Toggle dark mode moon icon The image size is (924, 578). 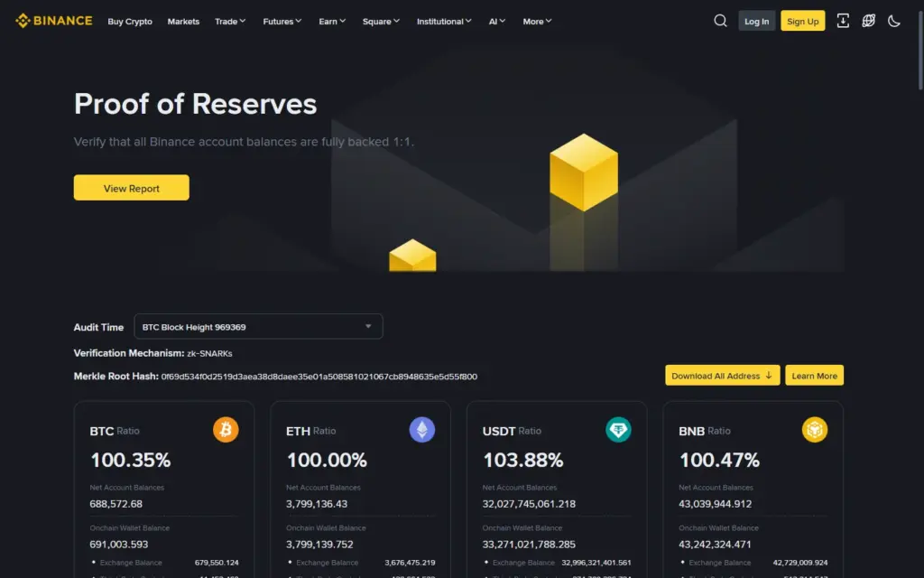click(894, 22)
